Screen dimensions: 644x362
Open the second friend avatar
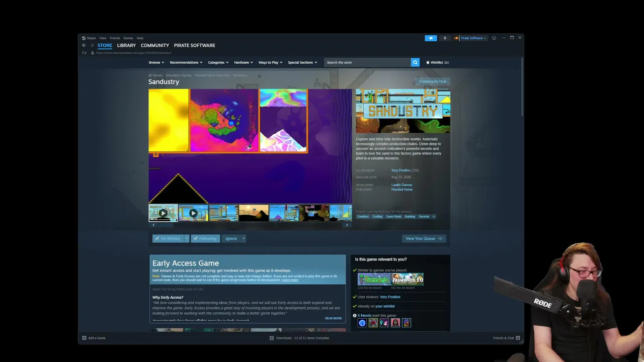pos(373,323)
